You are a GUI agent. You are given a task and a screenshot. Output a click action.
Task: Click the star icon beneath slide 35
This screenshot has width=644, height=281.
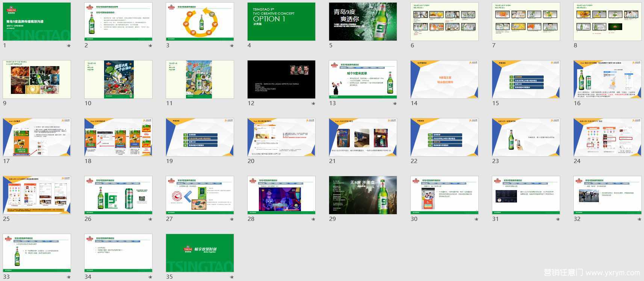[x=232, y=277]
